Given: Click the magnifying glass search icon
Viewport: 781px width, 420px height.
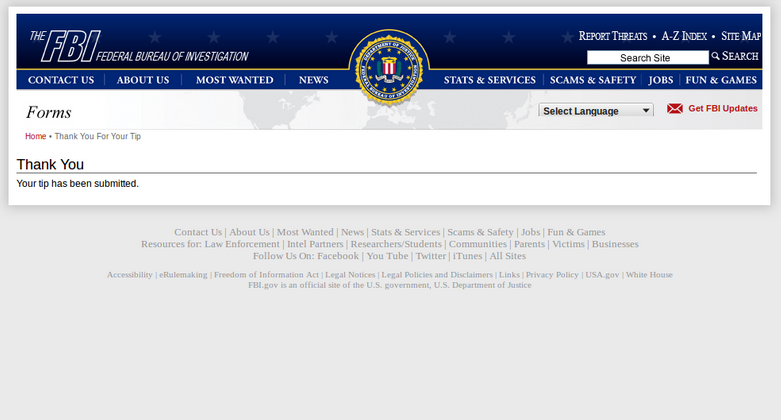Looking at the screenshot, I should coord(715,56).
